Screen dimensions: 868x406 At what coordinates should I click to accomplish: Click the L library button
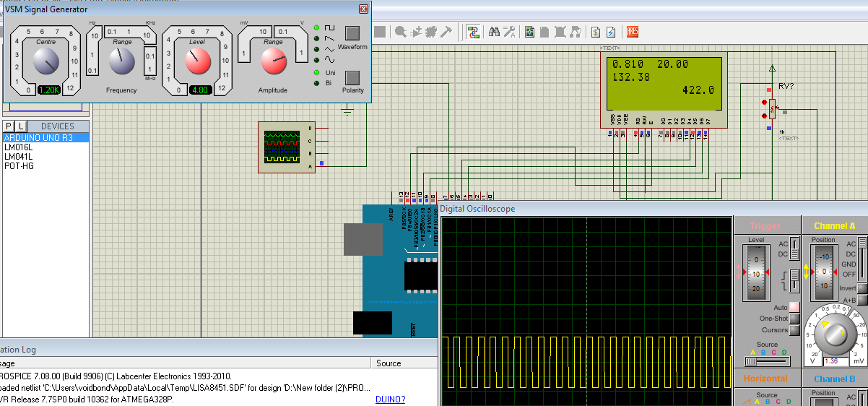21,126
